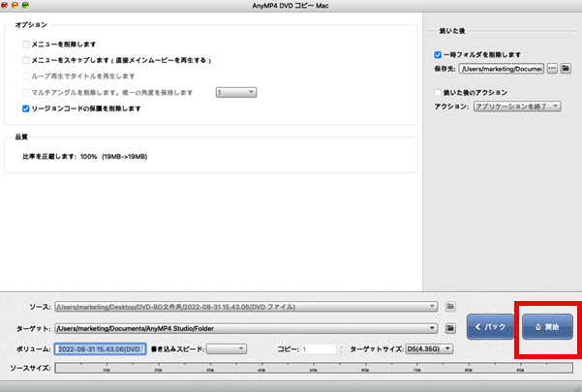Browse folder icon beside target path
The width and height of the screenshot is (582, 392).
[x=450, y=328]
